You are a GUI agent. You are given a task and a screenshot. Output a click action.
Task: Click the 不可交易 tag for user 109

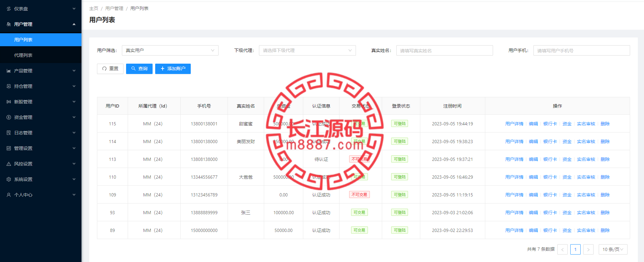[360, 195]
